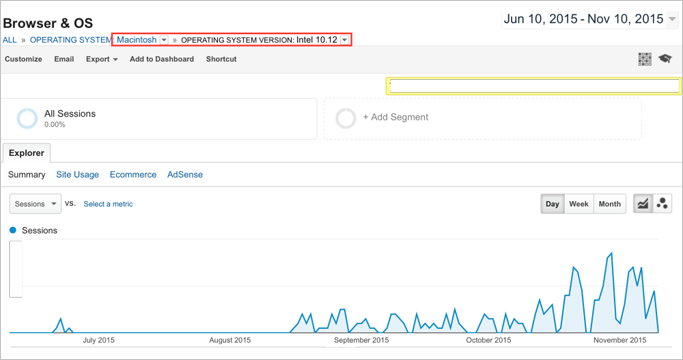Click the Intel 10.12 version text

pyautogui.click(x=317, y=40)
